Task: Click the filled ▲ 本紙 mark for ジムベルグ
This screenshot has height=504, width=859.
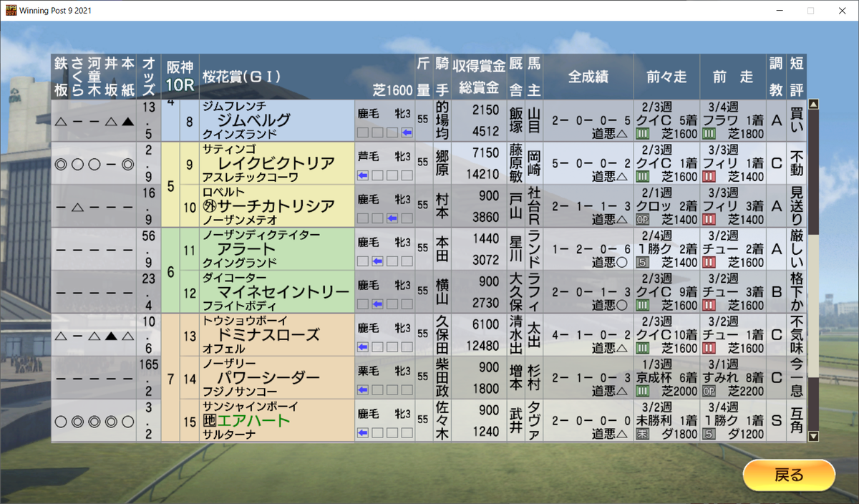Action: coord(127,121)
